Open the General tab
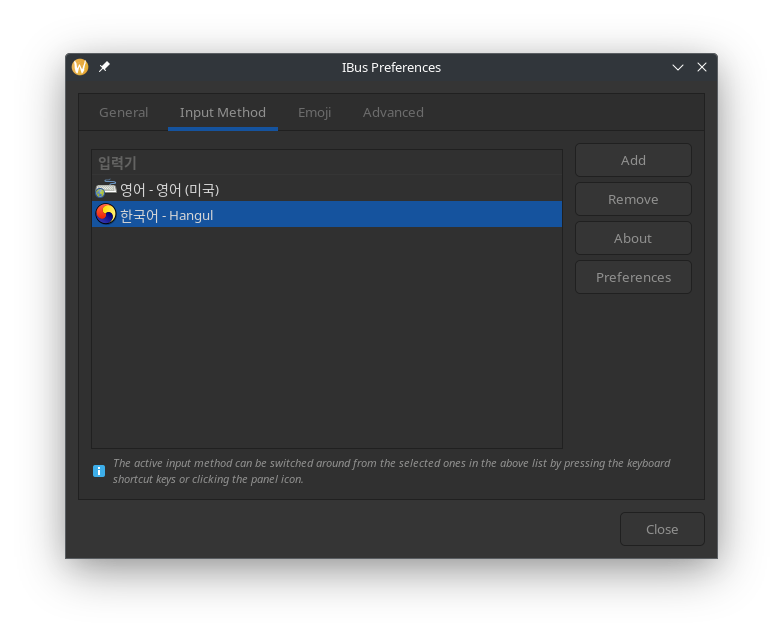Screen dimensions: 784x637 click(x=124, y=112)
